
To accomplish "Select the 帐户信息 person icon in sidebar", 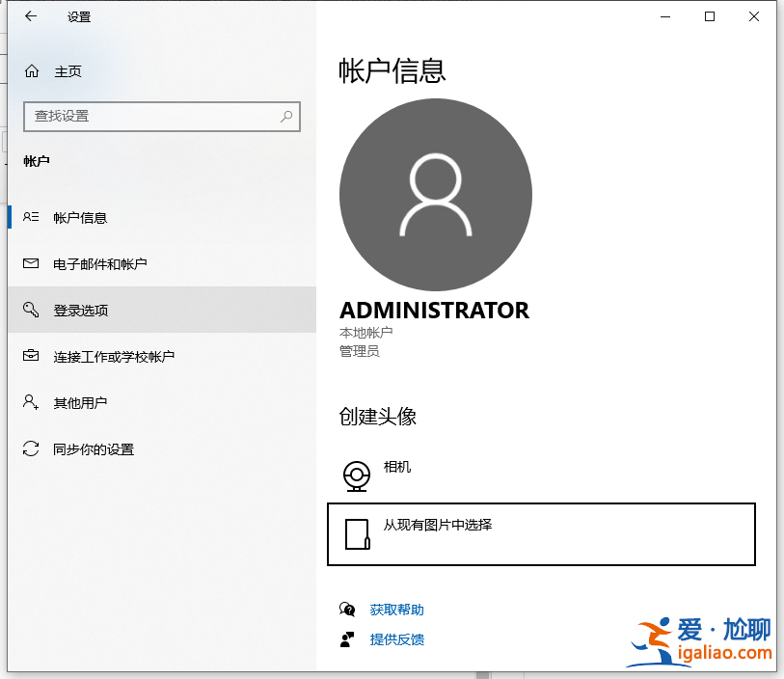I will pos(30,217).
